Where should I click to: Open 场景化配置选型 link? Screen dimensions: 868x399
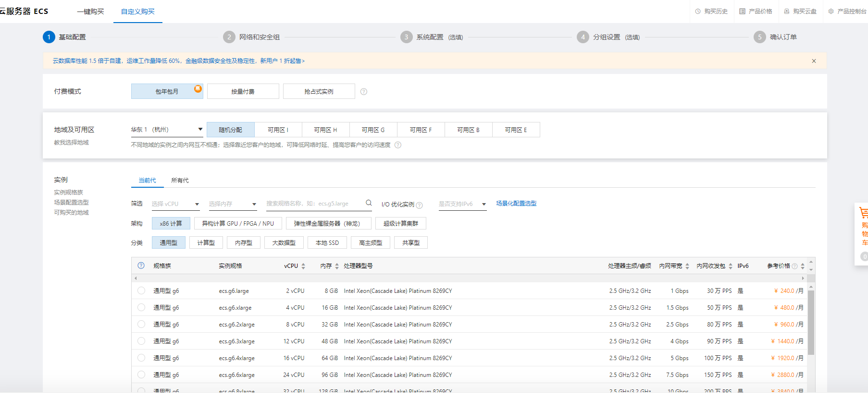point(516,204)
